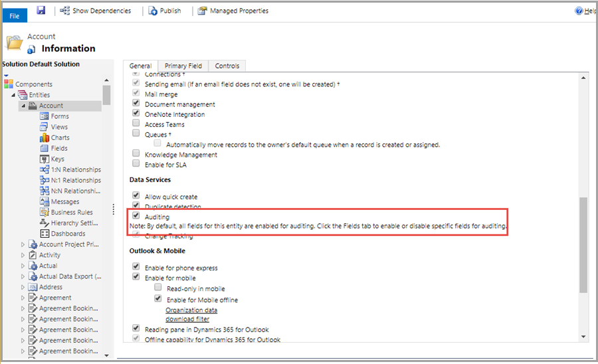Switch to the Controls tab
This screenshot has height=364, width=598.
[x=227, y=66]
